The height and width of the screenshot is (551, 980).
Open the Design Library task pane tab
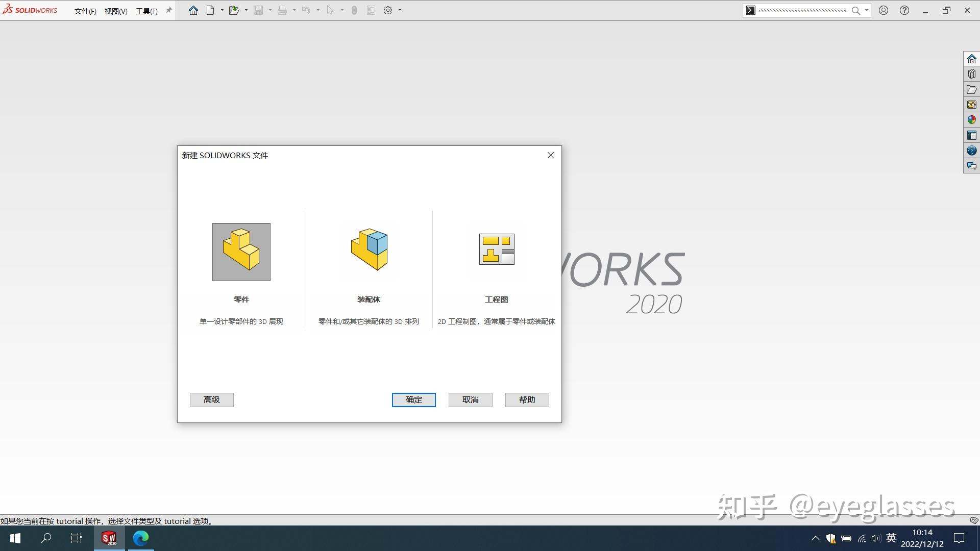tap(971, 74)
